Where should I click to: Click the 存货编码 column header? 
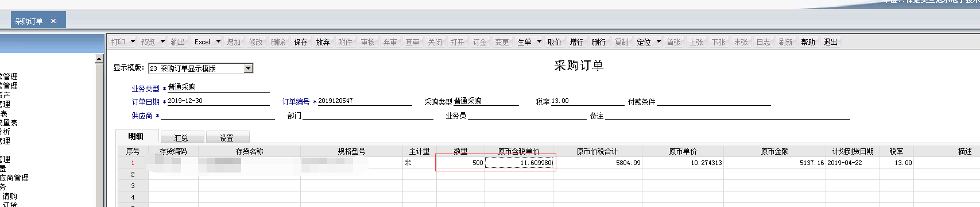(173, 151)
